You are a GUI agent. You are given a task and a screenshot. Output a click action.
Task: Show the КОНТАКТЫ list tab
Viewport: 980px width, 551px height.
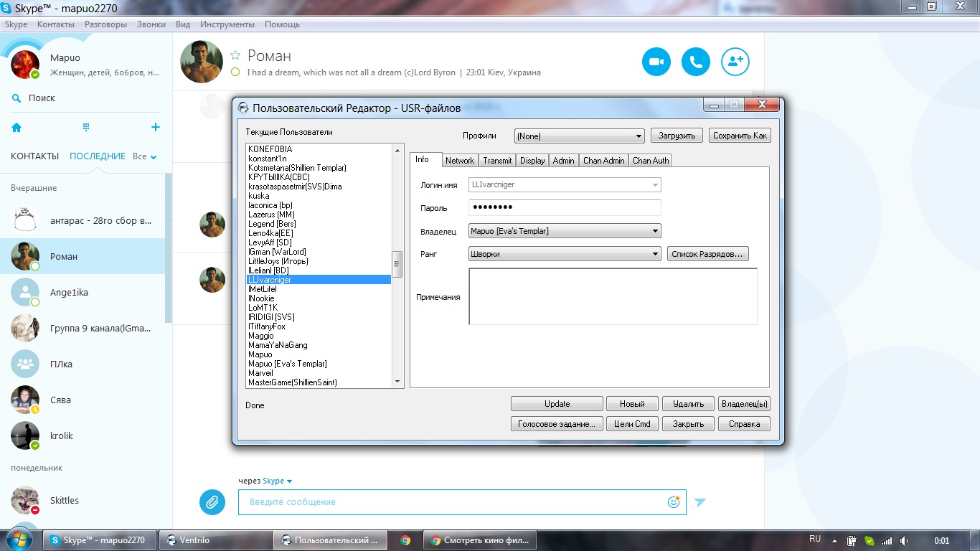click(x=35, y=156)
